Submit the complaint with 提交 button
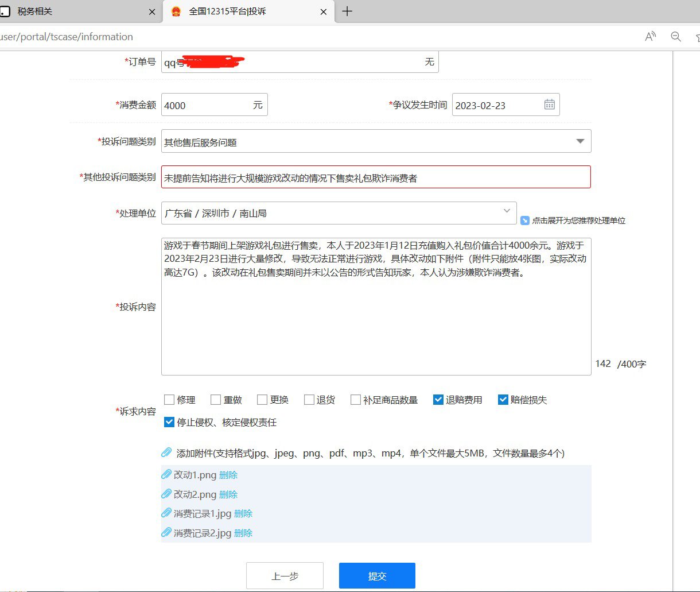 [x=377, y=575]
